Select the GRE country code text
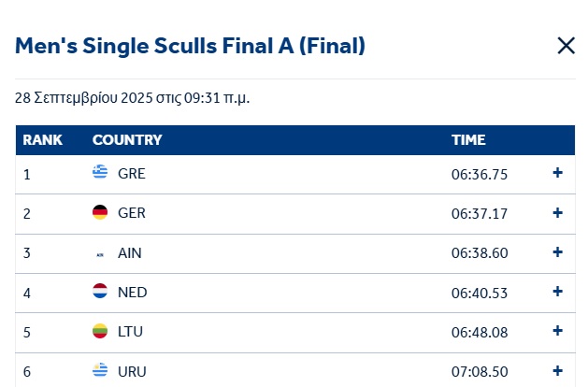 point(132,173)
